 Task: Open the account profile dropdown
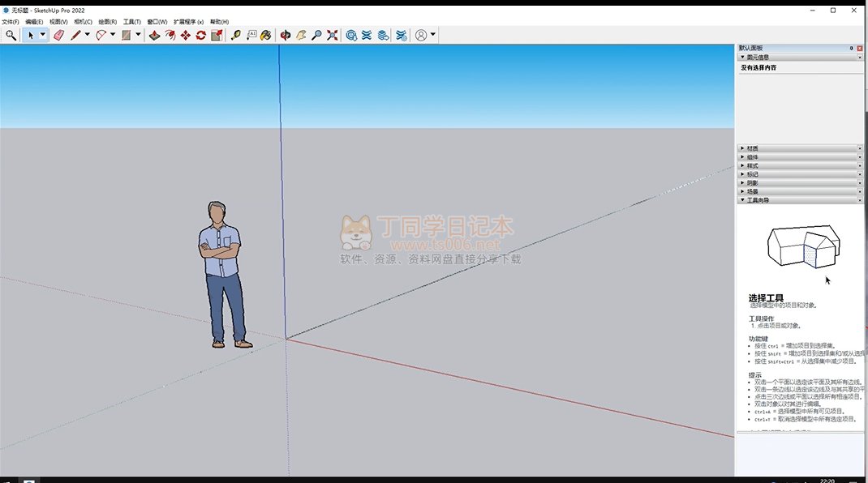click(433, 36)
